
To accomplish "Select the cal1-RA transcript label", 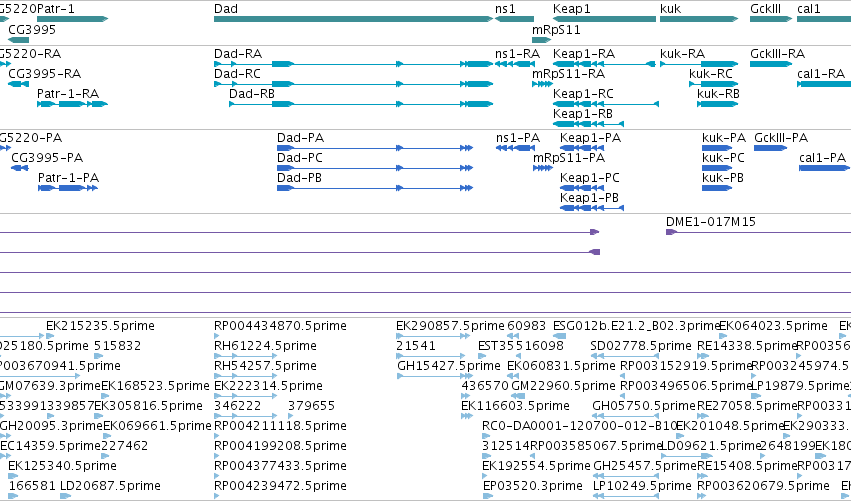I will (821, 74).
